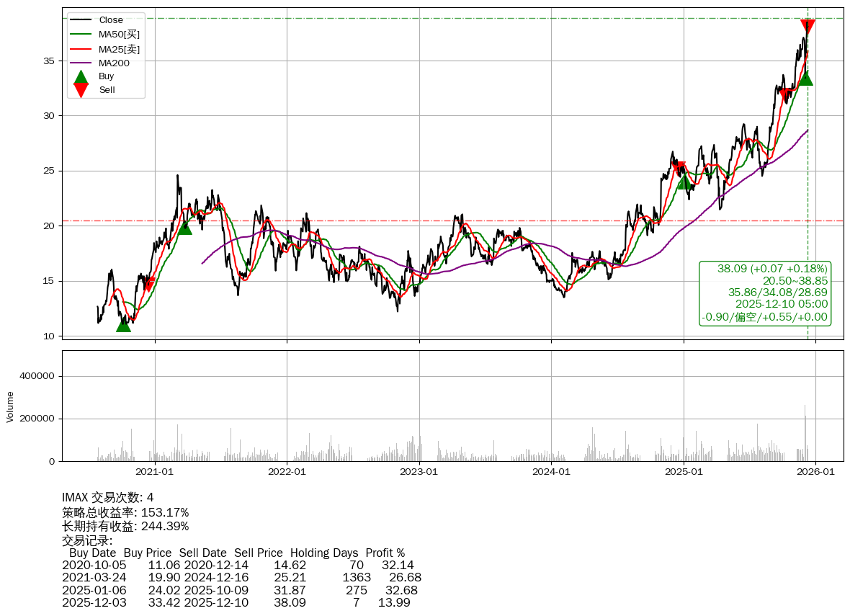Click the Volume axis title

coord(10,406)
